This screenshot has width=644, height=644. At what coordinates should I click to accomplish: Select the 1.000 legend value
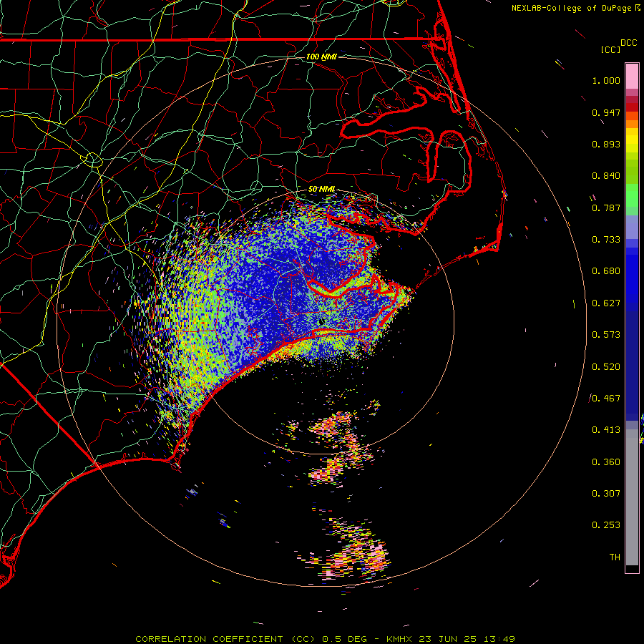coord(606,80)
